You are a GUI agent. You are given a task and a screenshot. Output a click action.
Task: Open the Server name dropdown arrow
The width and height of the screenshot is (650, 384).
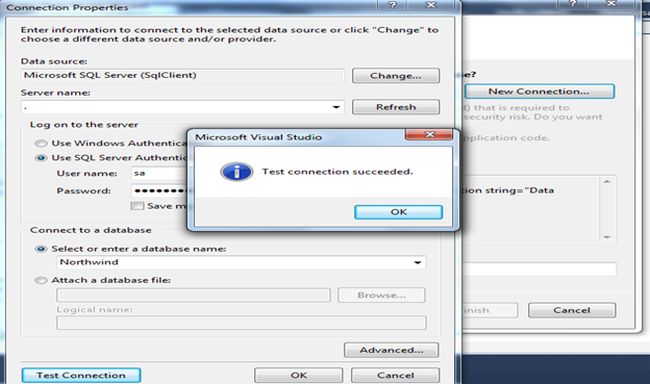(336, 107)
